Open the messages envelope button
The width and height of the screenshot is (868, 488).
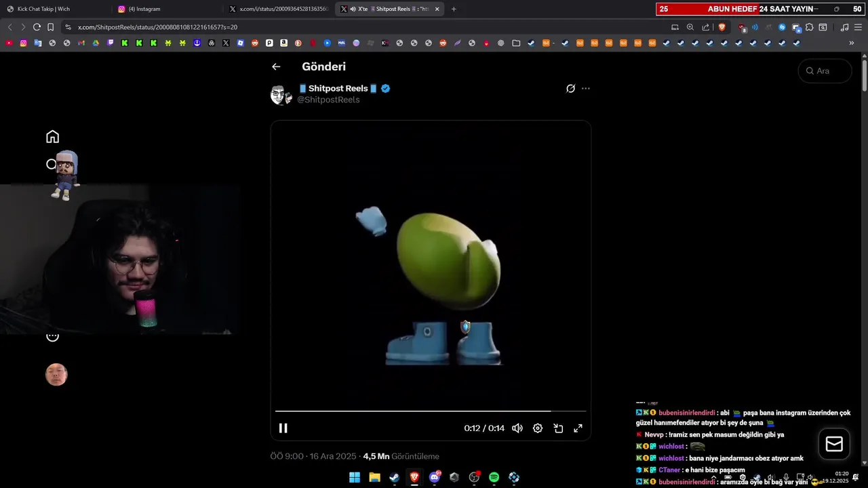click(834, 444)
